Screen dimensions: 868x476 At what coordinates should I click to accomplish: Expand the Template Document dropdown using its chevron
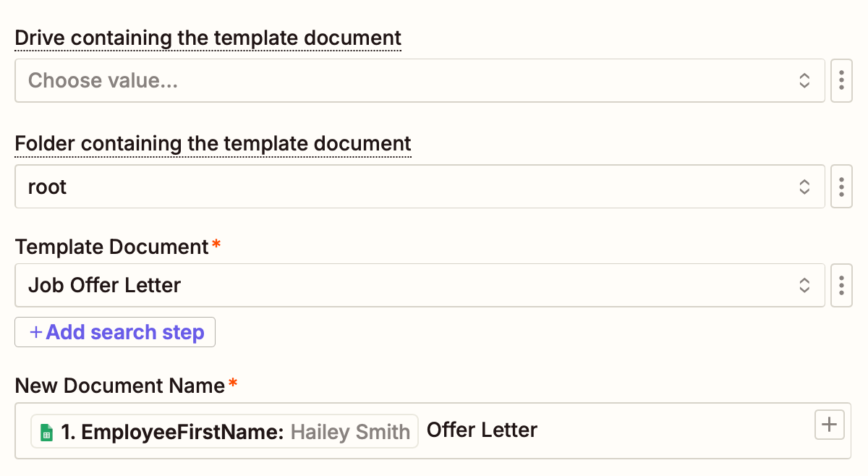tap(804, 285)
